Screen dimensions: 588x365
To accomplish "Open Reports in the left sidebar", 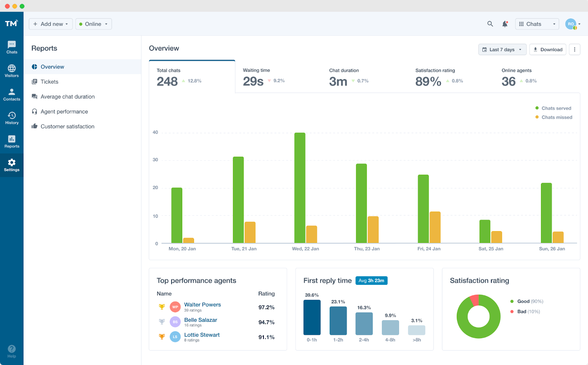I will (12, 142).
